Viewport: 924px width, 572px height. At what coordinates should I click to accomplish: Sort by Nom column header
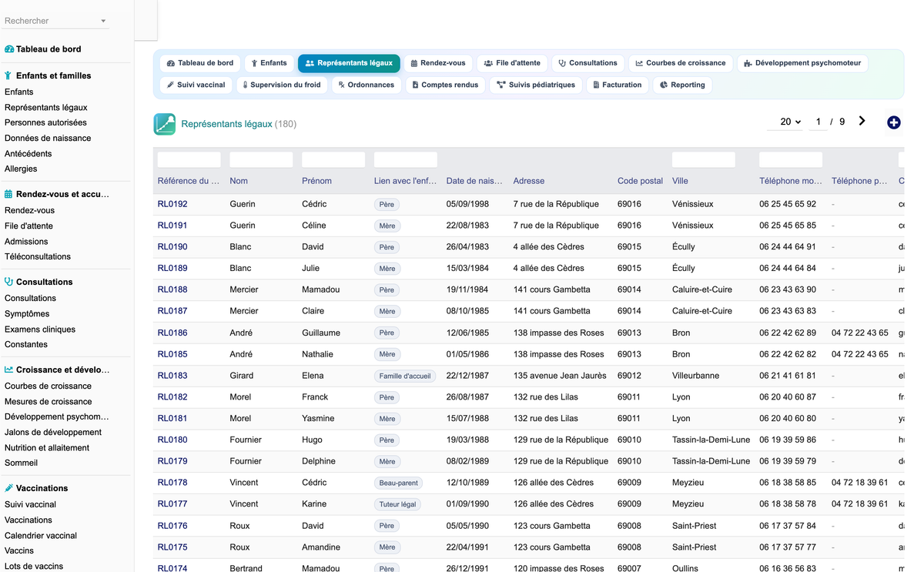[239, 181]
